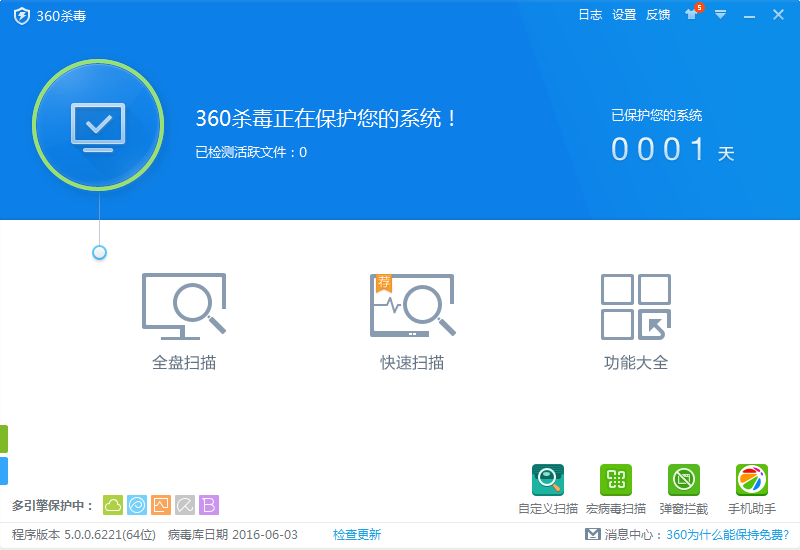
Task: Click the 反馈 feedback item
Action: point(658,15)
